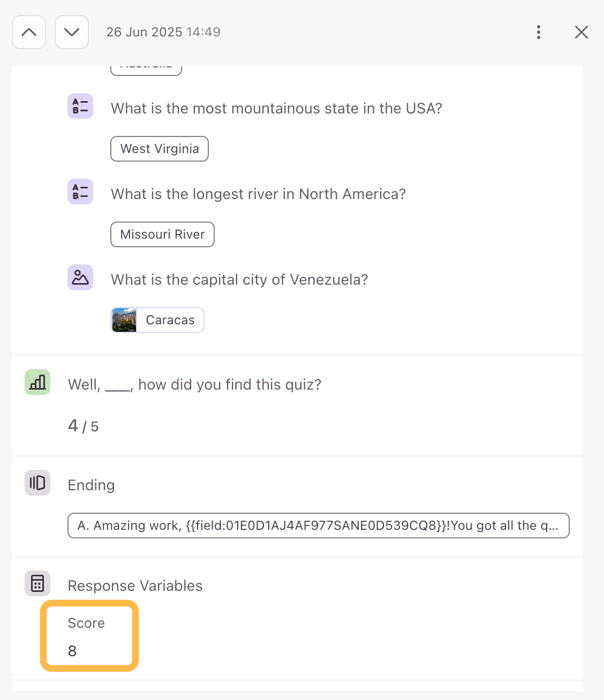Click multiple choice icon beside mountainous state question
604x700 pixels.
(x=80, y=106)
